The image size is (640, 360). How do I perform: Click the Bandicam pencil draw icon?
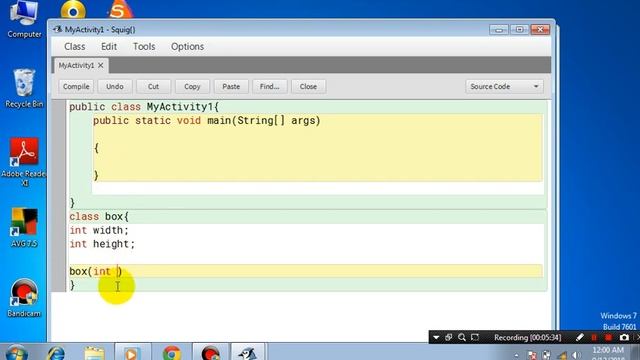pyautogui.click(x=580, y=338)
